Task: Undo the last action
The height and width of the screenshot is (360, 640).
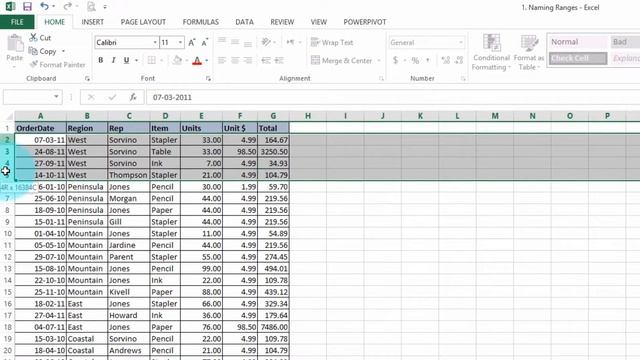Action: (x=44, y=7)
